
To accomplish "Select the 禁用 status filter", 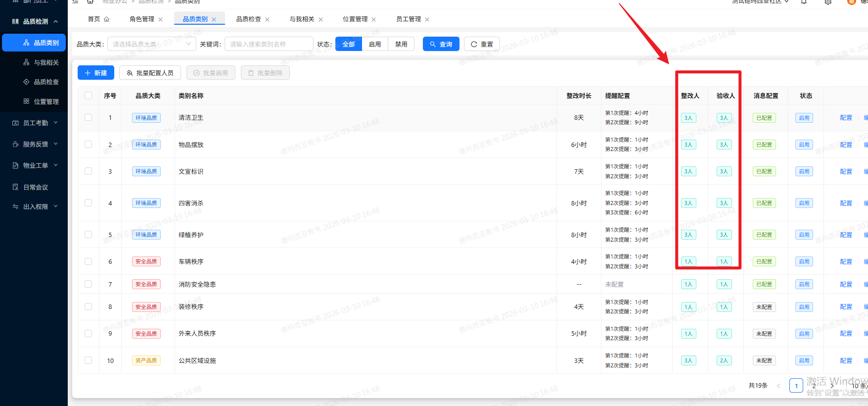I will coord(401,44).
